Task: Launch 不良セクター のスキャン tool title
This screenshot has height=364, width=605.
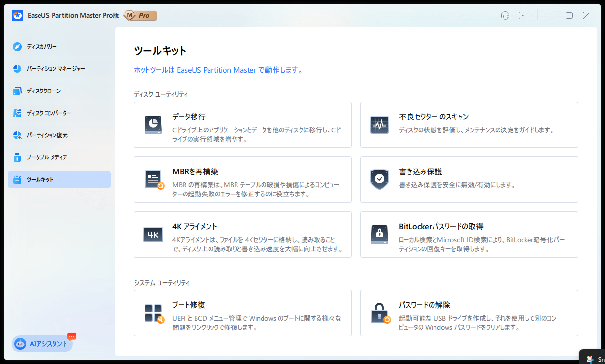Action: [x=434, y=117]
